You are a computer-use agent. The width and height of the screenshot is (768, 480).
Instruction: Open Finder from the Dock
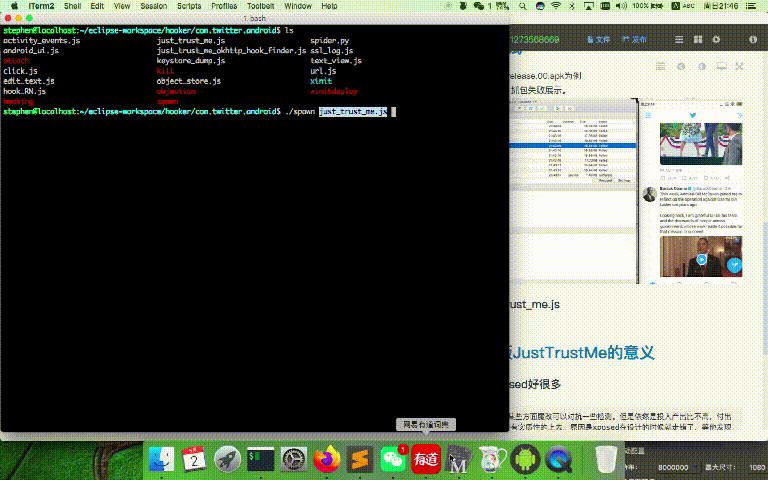point(161,459)
